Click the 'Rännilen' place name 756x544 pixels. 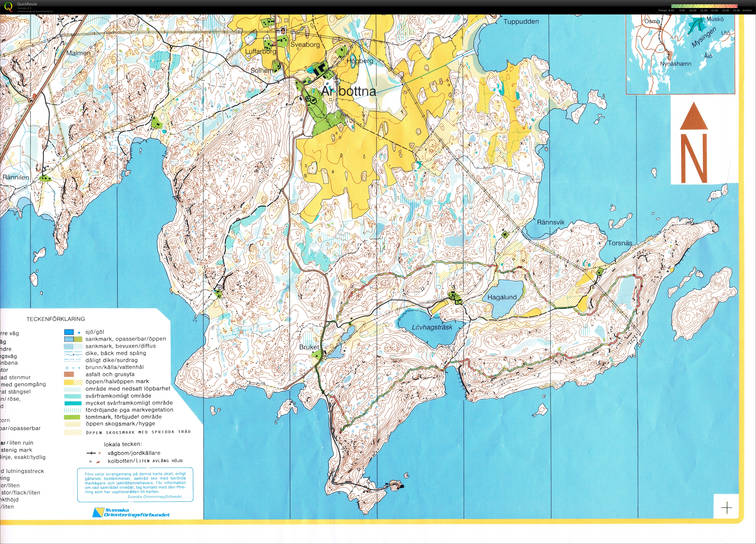[x=16, y=178]
